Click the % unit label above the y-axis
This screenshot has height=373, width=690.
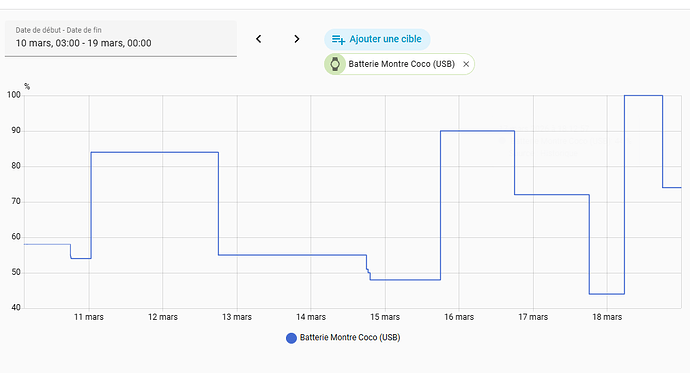tap(27, 86)
